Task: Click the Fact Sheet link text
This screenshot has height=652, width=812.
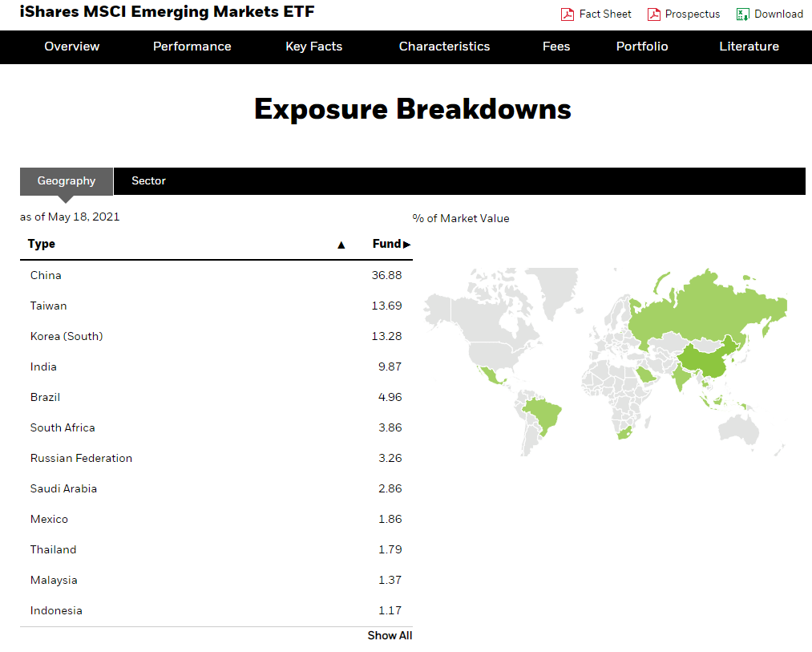Action: tap(605, 14)
